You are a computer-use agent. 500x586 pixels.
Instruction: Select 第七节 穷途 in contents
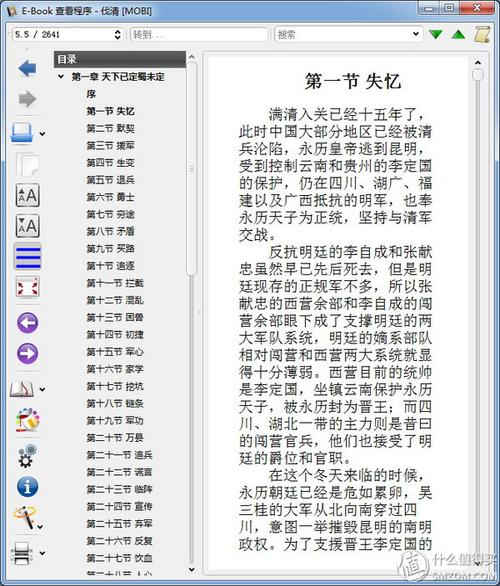tap(110, 215)
